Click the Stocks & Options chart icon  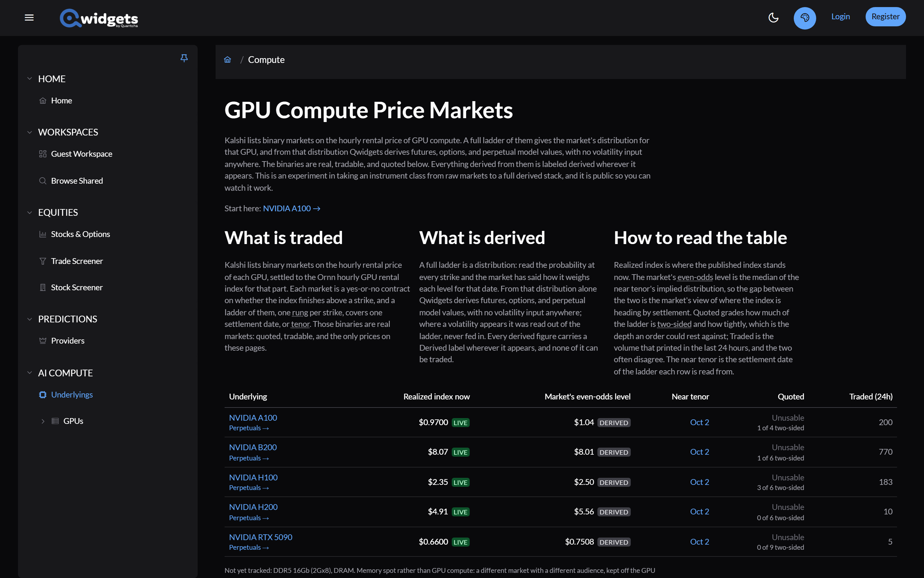43,234
